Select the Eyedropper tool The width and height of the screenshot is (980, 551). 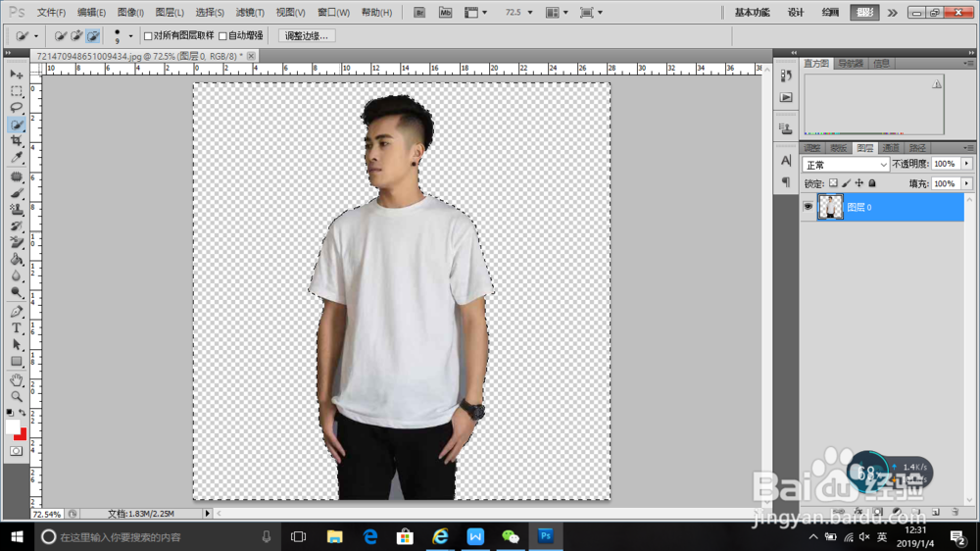(17, 158)
